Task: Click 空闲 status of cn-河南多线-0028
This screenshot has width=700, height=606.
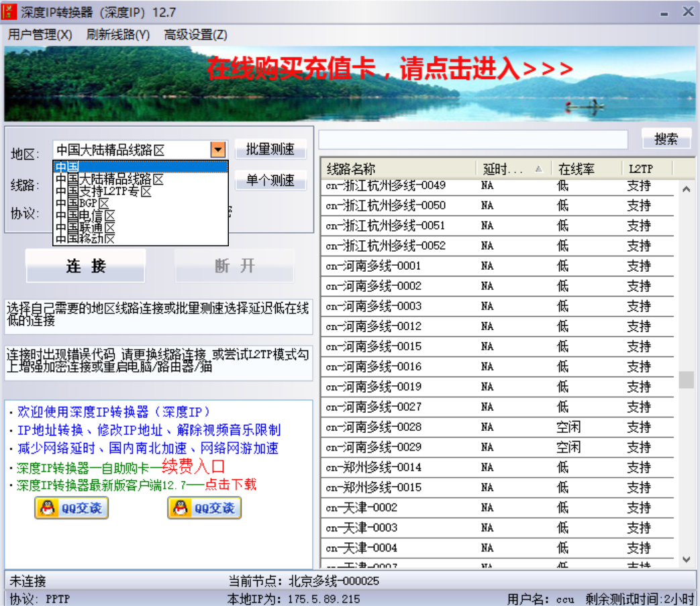Action: pyautogui.click(x=568, y=427)
